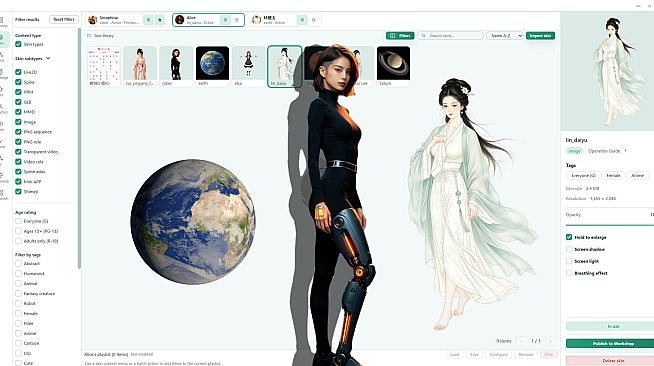Viewport: 654px width, 366px height.
Task: Select the cyber skin thumbnail
Action: click(x=176, y=66)
